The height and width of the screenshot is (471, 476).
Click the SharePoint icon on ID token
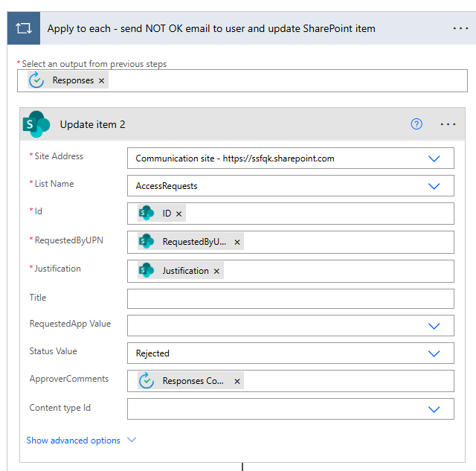147,214
